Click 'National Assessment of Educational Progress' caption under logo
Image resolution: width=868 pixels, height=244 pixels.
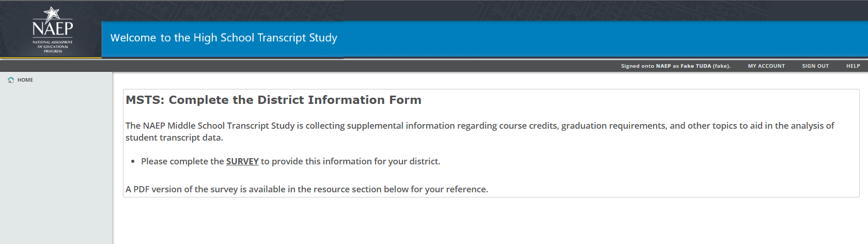click(x=53, y=47)
